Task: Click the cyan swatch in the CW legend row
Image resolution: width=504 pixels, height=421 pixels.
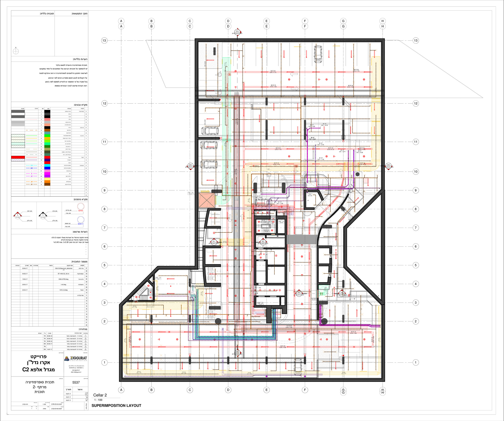Action: tap(47, 165)
